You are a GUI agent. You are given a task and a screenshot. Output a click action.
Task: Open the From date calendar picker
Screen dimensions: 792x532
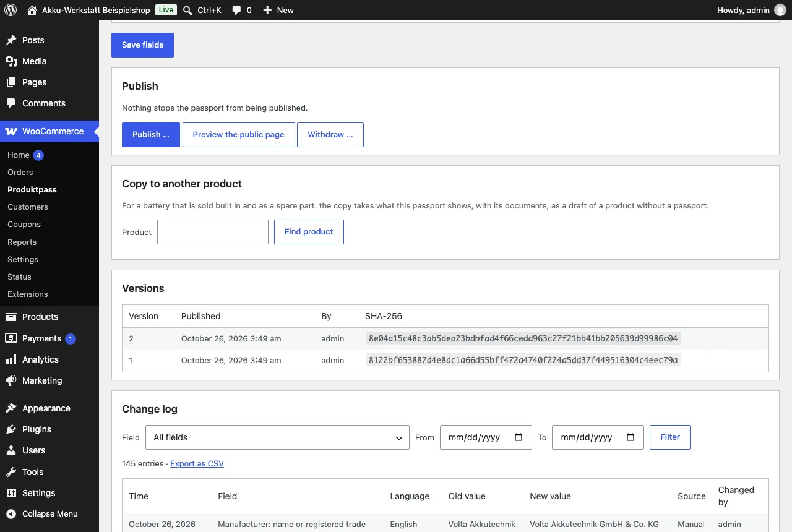coord(519,437)
